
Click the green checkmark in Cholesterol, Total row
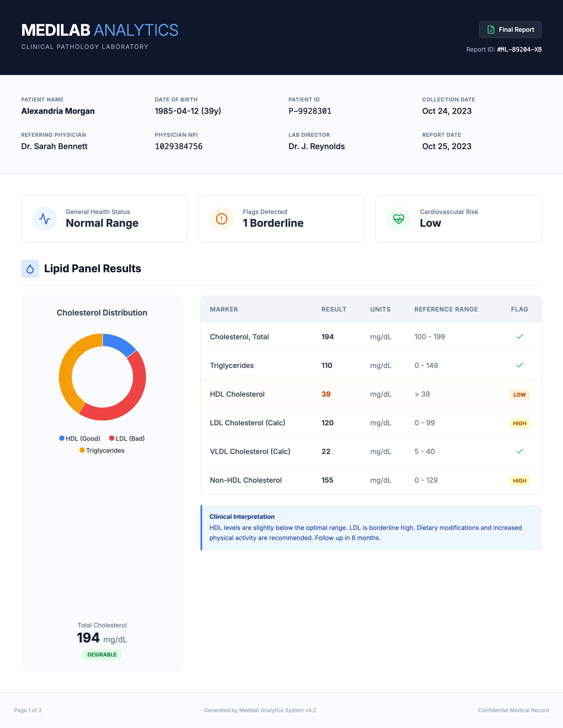519,337
